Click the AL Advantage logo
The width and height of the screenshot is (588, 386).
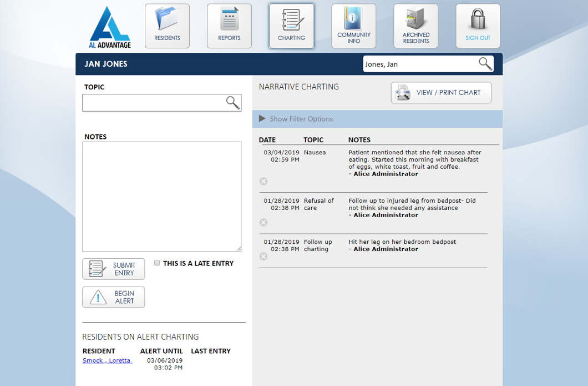[x=110, y=27]
